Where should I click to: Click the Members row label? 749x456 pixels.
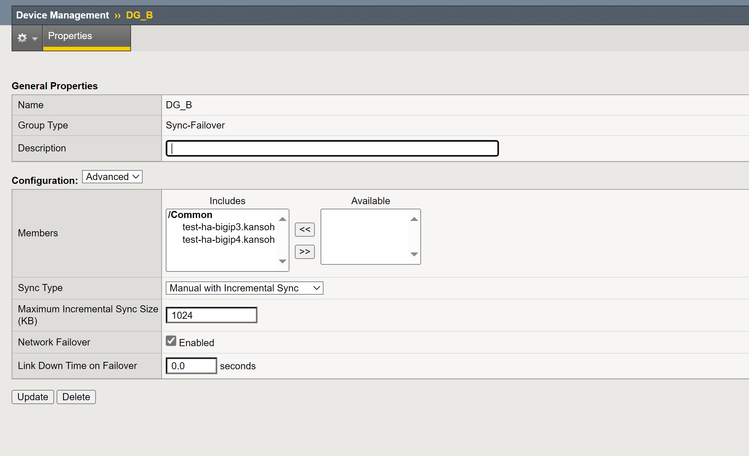click(x=38, y=233)
